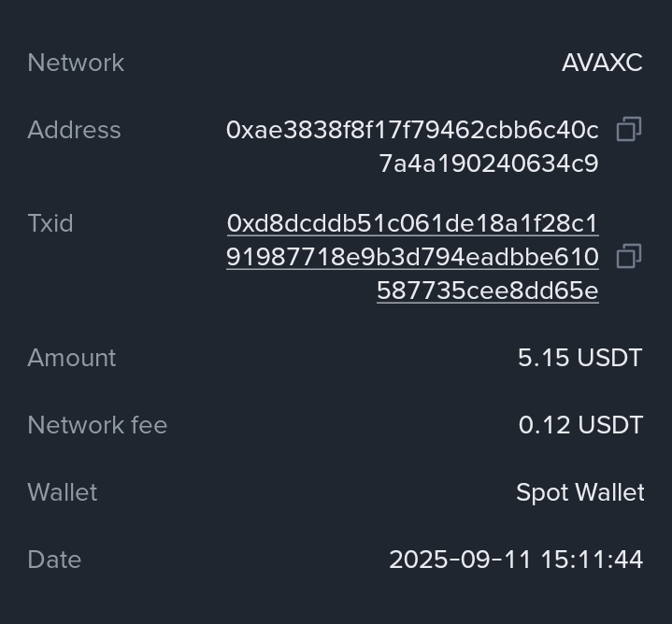Click the Address label
672x624 pixels.
click(x=74, y=131)
